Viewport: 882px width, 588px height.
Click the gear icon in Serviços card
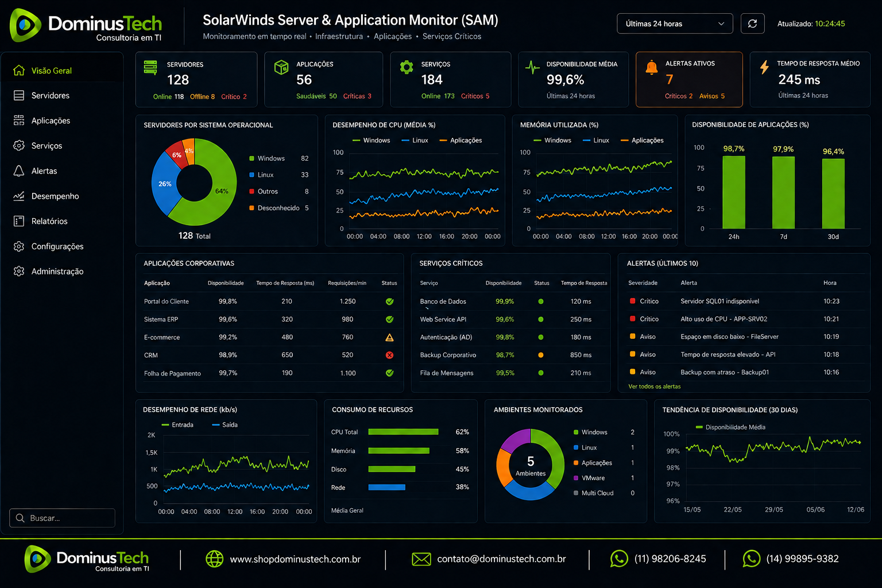click(407, 67)
